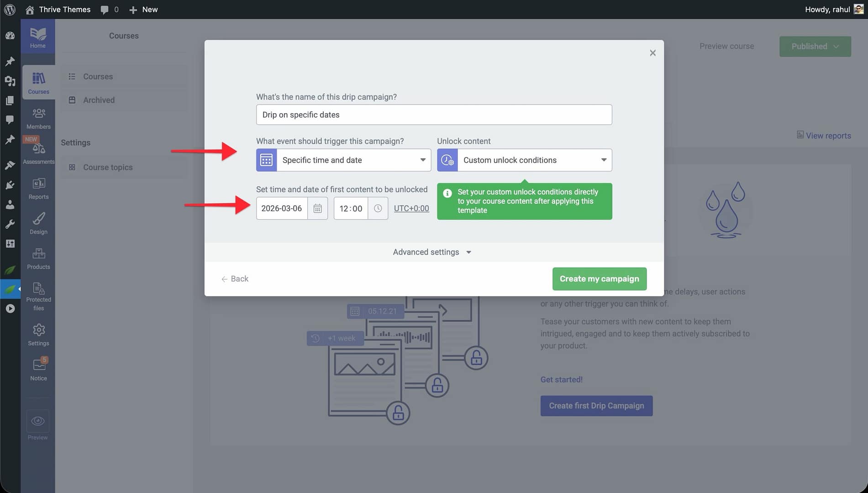
Task: Click the drip campaign name field
Action: pos(434,115)
